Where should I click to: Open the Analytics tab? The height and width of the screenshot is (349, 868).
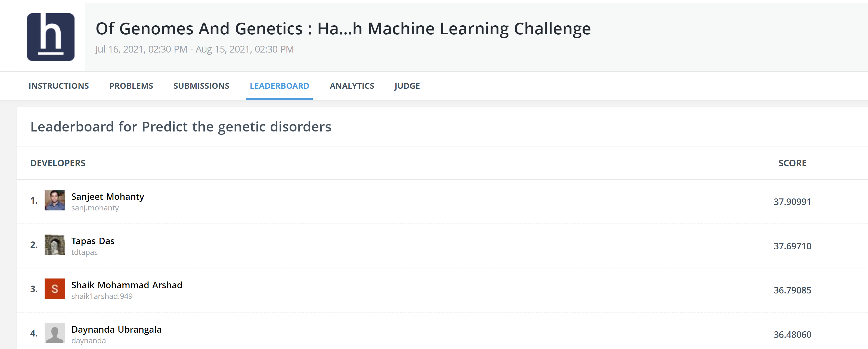tap(352, 86)
